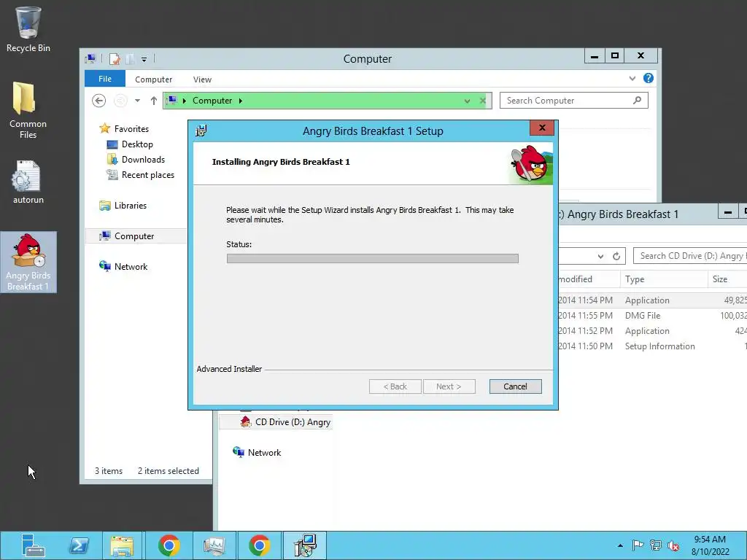Open File tab in Computer window
This screenshot has width=747, height=560.
tap(105, 79)
